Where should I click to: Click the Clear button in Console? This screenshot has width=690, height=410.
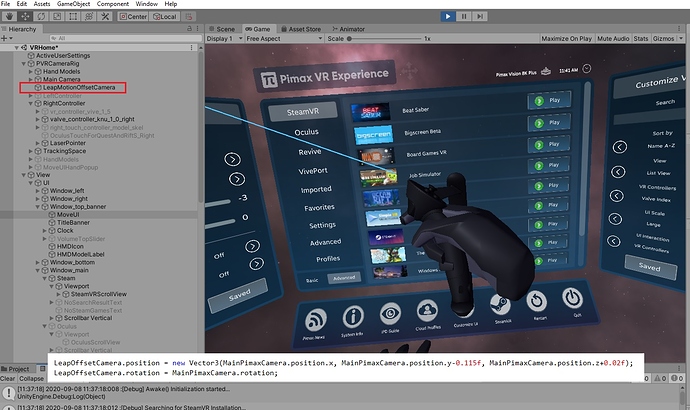coord(7,378)
